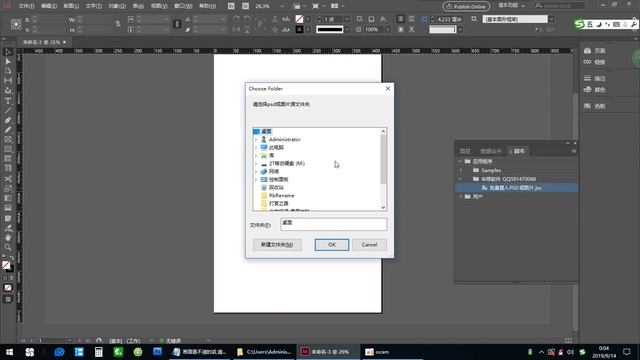Open Windows Start menu
Screen dimensions: 640x360
tap(9, 352)
